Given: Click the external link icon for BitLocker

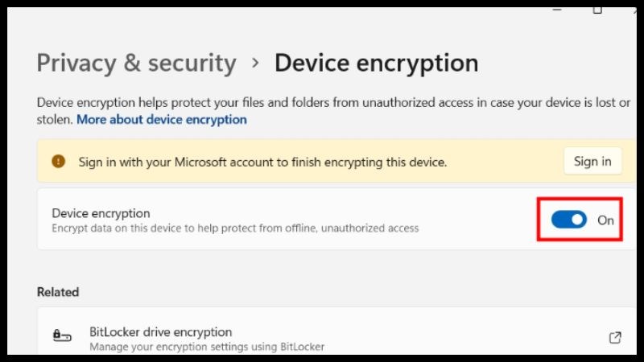Looking at the screenshot, I should (x=615, y=337).
